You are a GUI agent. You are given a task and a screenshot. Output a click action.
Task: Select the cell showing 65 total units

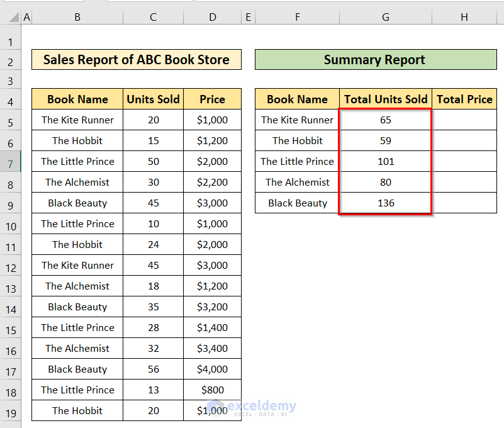385,120
